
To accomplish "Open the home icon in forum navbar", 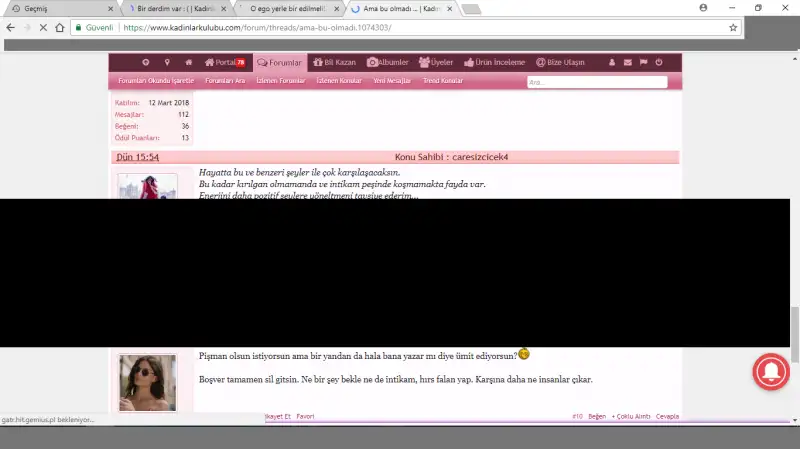I will click(x=188, y=62).
